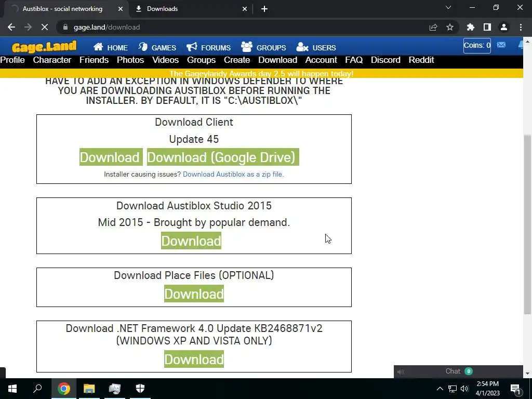Toggle the chat sound speaker icon
This screenshot has height=399, width=532.
click(401, 372)
